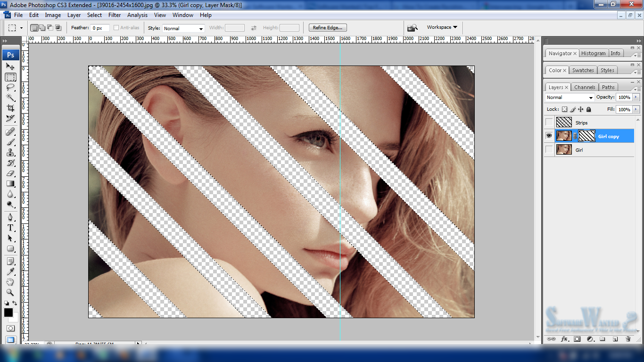644x362 pixels.
Task: Select the Horizontal Type tool
Action: [10, 228]
